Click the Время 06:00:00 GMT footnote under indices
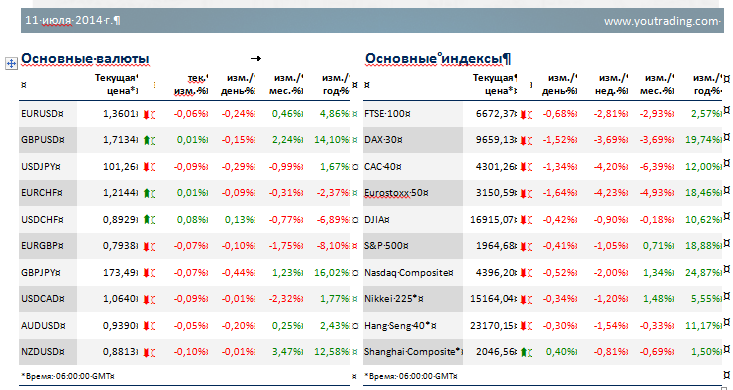 tap(409, 376)
